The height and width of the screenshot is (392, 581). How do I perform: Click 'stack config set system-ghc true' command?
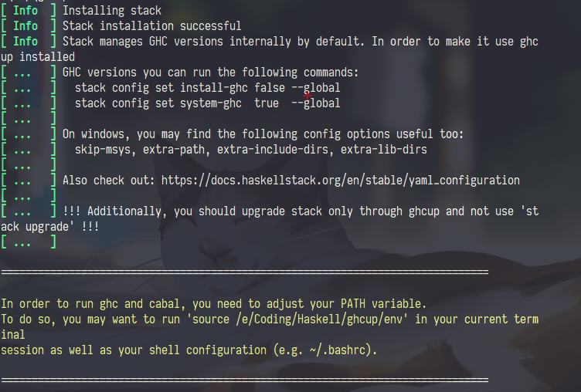click(x=207, y=103)
